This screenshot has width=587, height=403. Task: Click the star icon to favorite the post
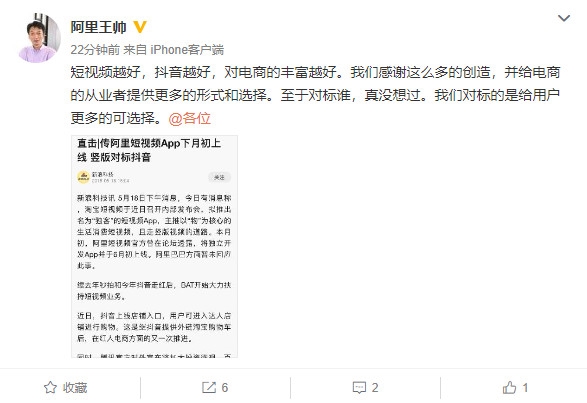50,387
